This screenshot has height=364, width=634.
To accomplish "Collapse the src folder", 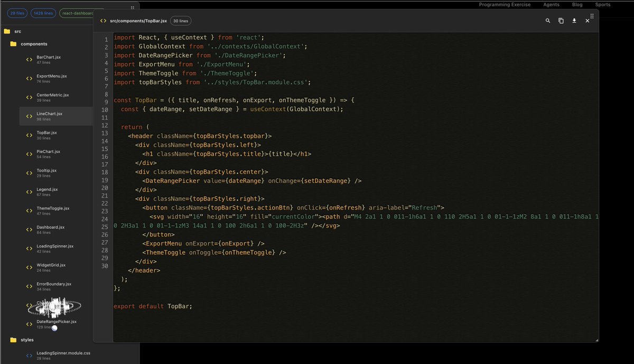I will point(18,31).
